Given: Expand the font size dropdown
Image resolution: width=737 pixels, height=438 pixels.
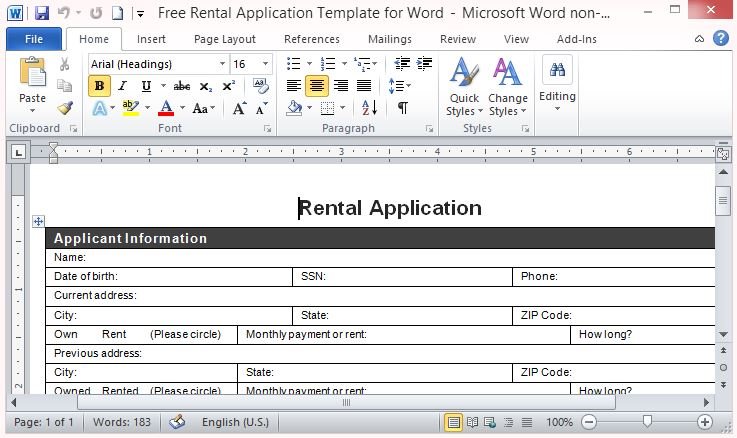Looking at the screenshot, I should point(264,63).
